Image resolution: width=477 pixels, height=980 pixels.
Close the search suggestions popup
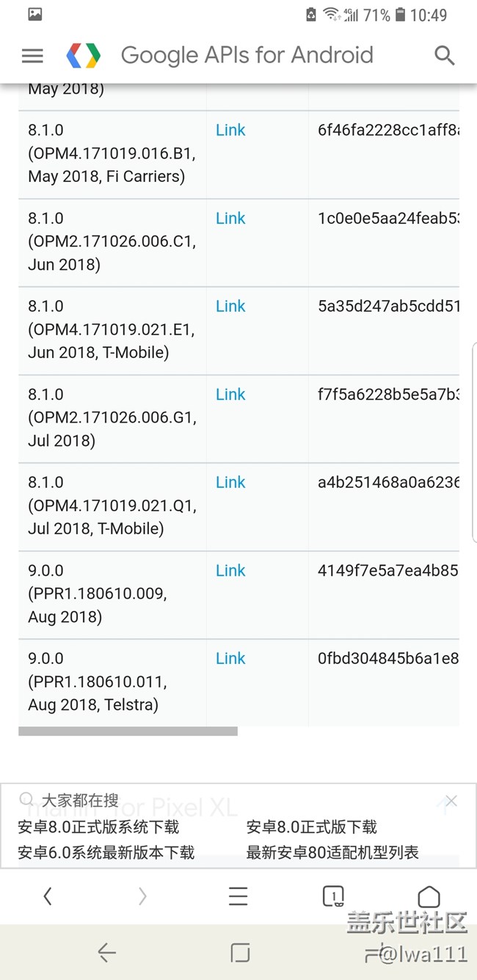click(451, 801)
